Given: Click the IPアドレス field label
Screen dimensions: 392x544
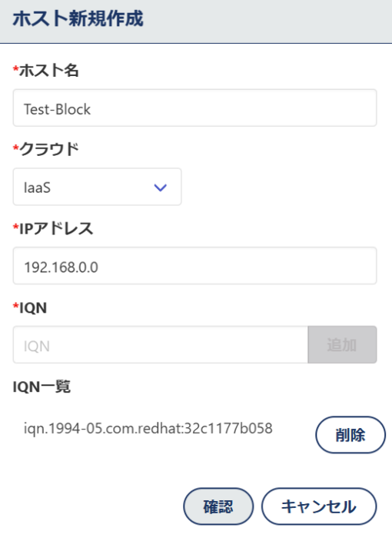Looking at the screenshot, I should click(56, 229).
